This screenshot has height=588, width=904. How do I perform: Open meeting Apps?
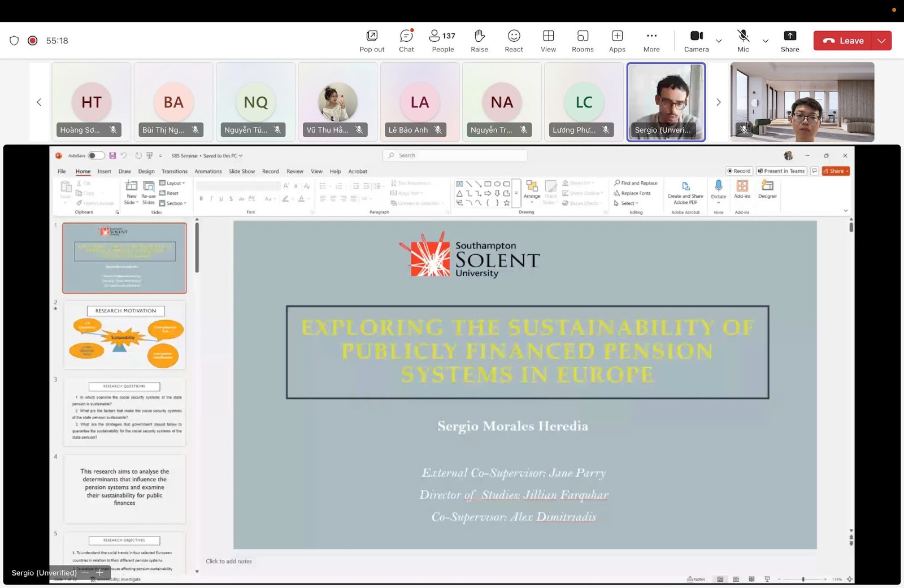[617, 41]
